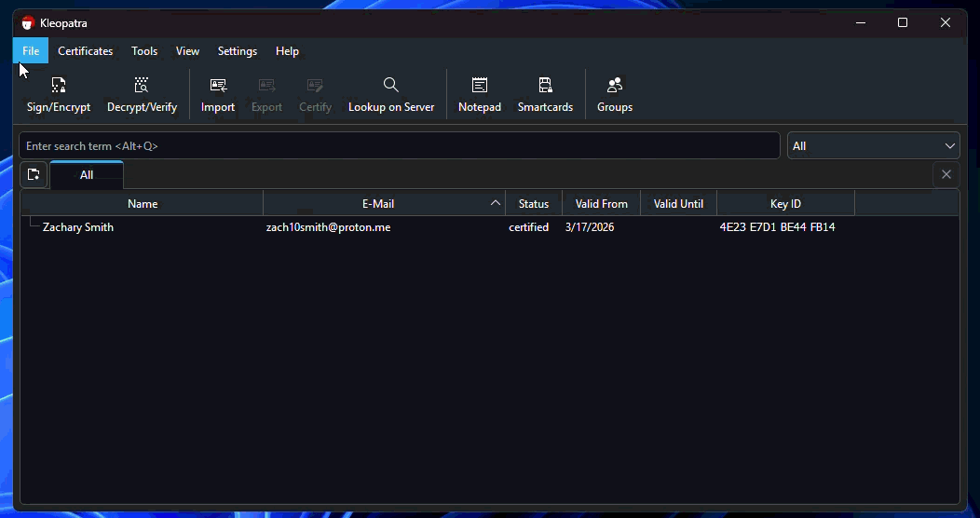Screen dimensions: 980x518
Task: Open the Certificates menu
Action: [x=86, y=50]
